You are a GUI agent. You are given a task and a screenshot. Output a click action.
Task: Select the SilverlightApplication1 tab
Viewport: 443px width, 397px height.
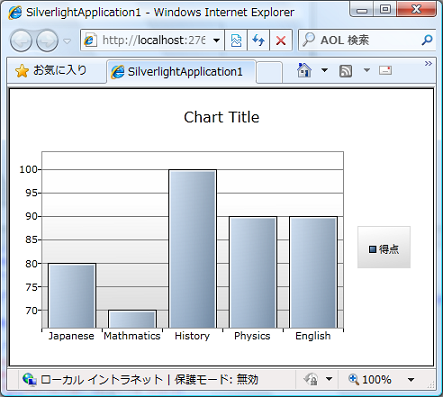tap(181, 72)
